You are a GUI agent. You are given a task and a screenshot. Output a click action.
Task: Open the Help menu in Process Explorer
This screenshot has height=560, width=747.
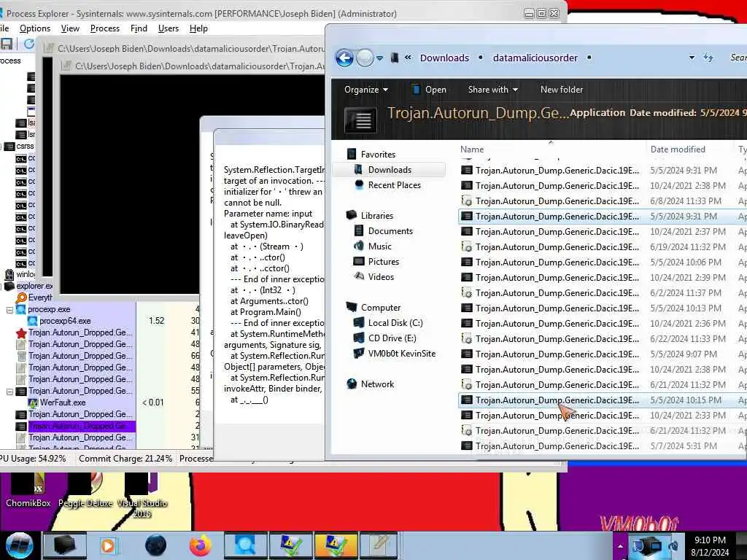[198, 28]
